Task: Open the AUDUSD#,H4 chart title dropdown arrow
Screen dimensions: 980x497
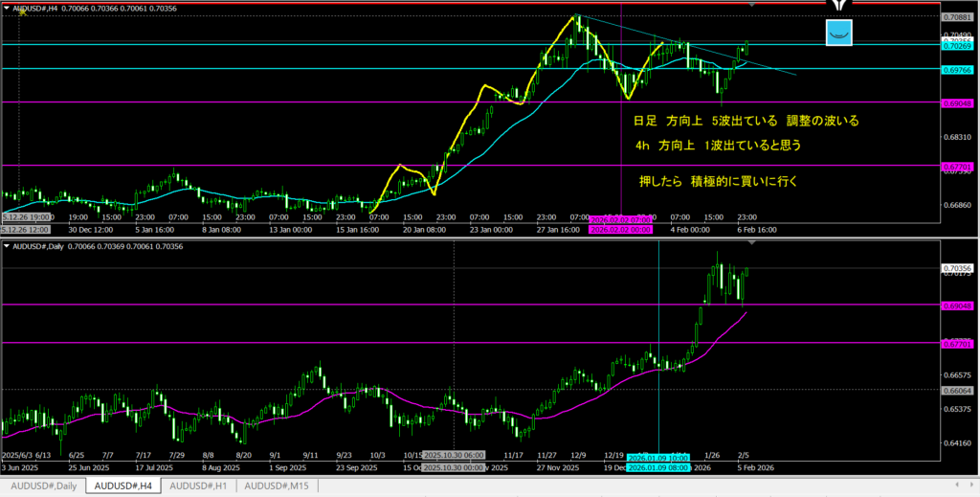Action: (8, 7)
